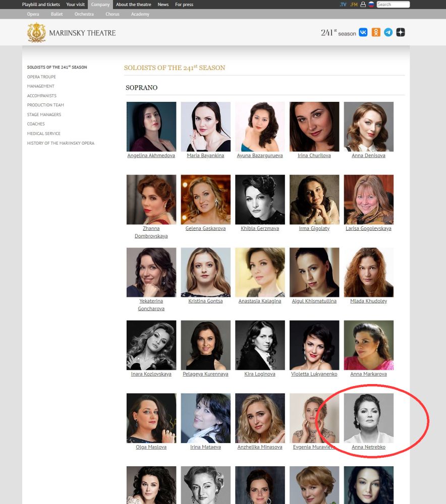The height and width of the screenshot is (504, 446).
Task: Click the Anna Markarova name link
Action: (x=368, y=374)
